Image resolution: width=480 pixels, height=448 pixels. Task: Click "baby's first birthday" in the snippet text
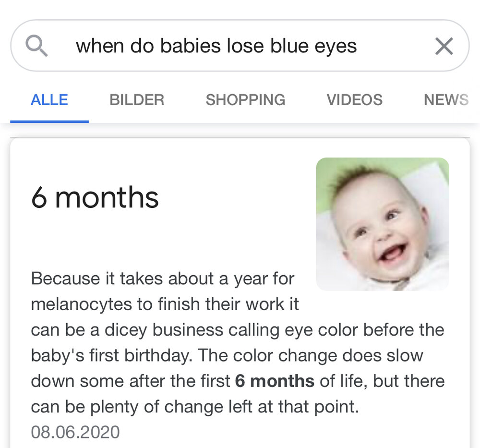112,356
